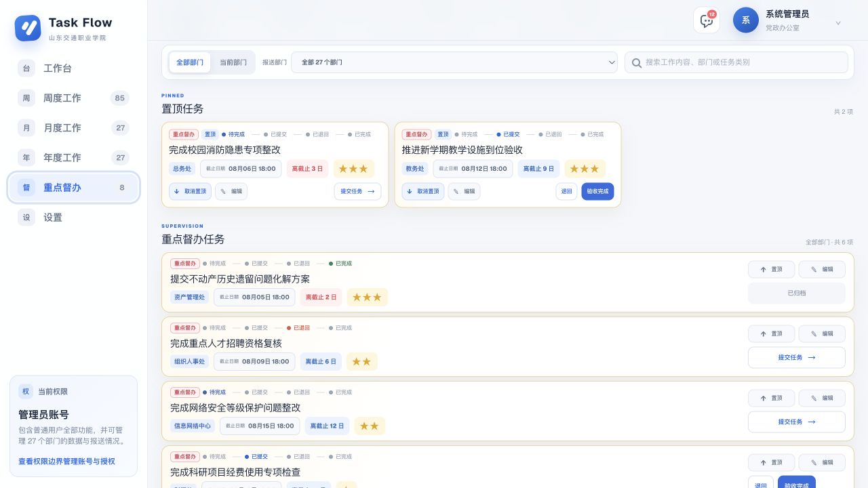Viewport: 868px width, 488px height.
Task: Click the 离截止 9 日 badge
Action: coord(539,169)
